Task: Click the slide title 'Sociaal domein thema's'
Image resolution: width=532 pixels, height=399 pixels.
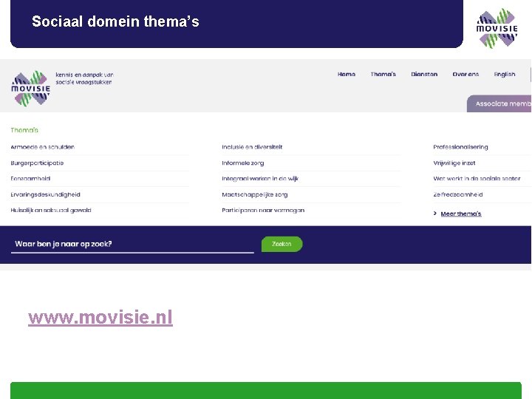Action: (115, 21)
